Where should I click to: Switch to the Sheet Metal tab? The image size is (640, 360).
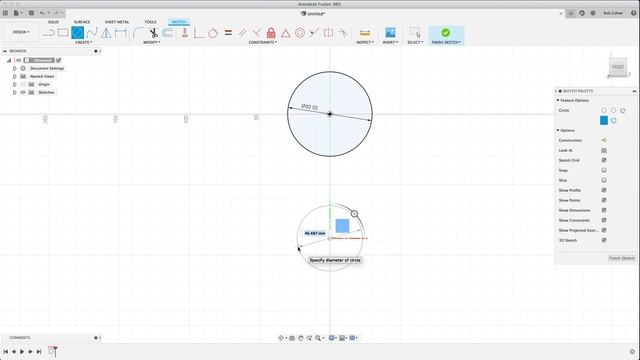(117, 22)
